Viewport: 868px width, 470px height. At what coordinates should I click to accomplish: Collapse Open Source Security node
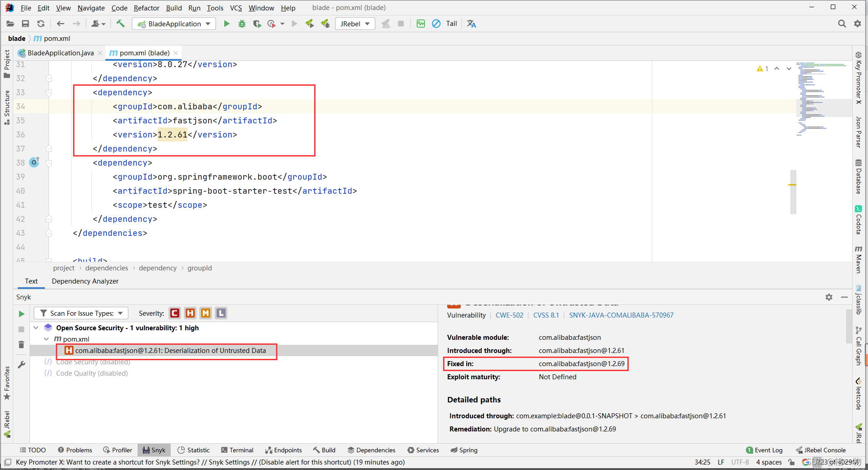pyautogui.click(x=36, y=328)
